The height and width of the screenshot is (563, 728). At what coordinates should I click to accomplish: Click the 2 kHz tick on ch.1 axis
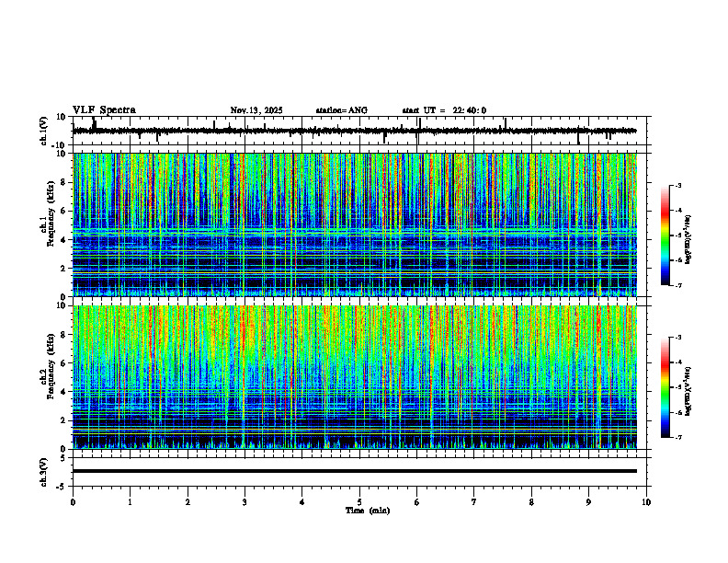pyautogui.click(x=63, y=268)
